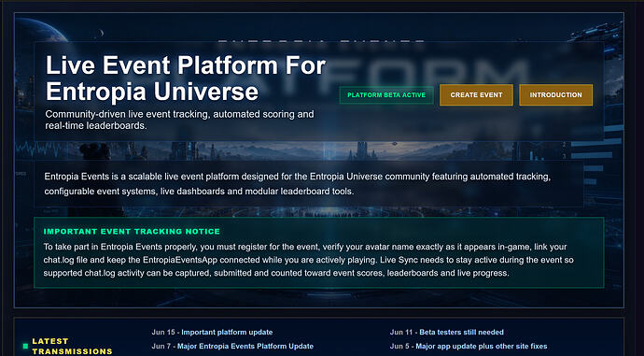Screen dimensions: 644x356
Task: Click the 'Community-driven live event tracking' subtitle
Action: (179, 120)
